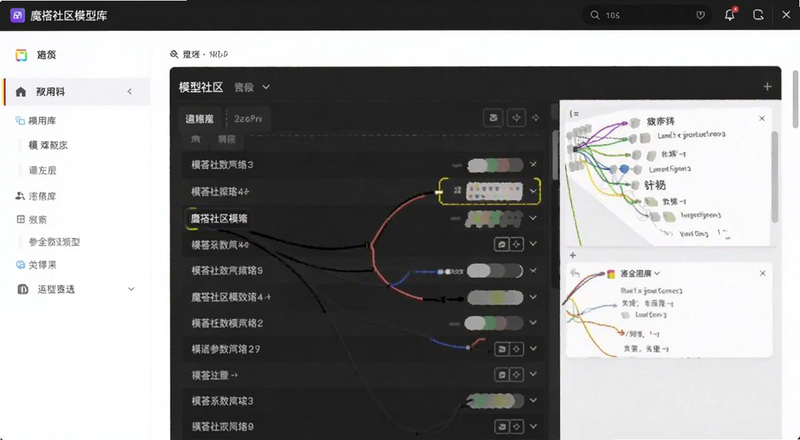Click the grid table icon in the sidebar
Image resolution: width=800 pixels, height=440 pixels.
click(x=20, y=219)
